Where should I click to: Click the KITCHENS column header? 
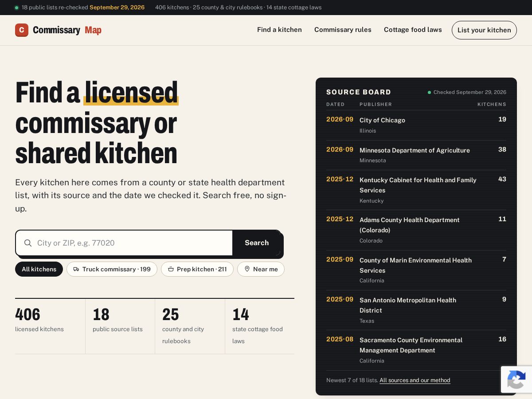click(x=492, y=104)
